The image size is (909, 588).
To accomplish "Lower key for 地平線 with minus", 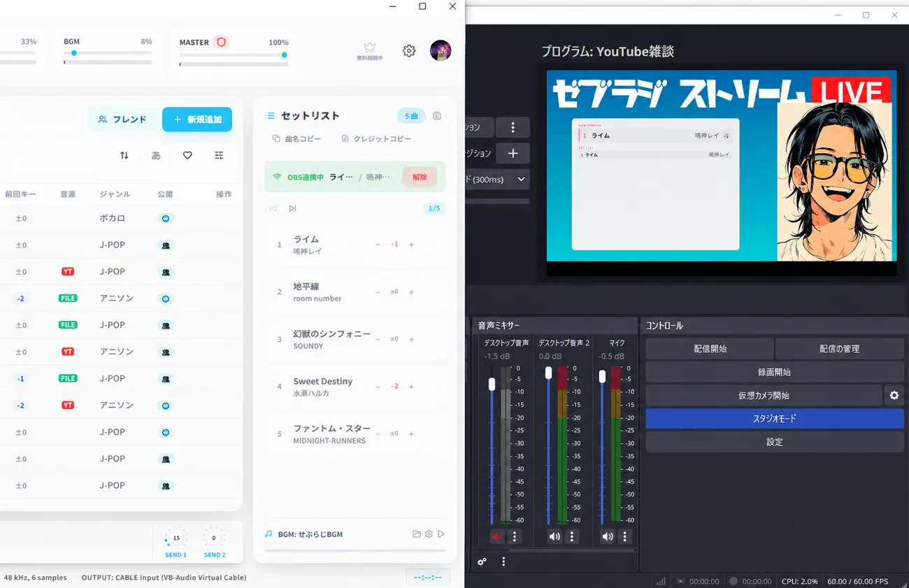I will [378, 292].
